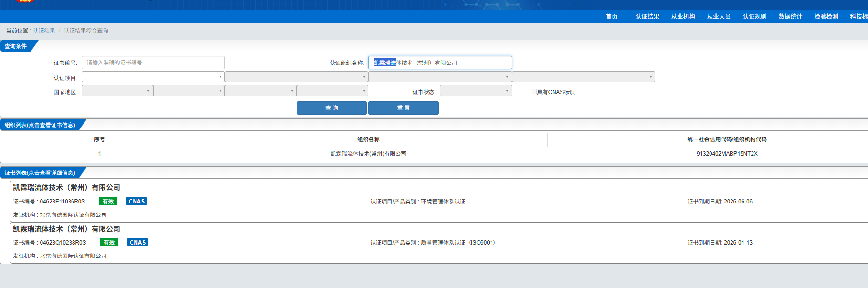This screenshot has width=868, height=288.
Task: Expand the third 认证项目 dropdown
Action: [440, 77]
